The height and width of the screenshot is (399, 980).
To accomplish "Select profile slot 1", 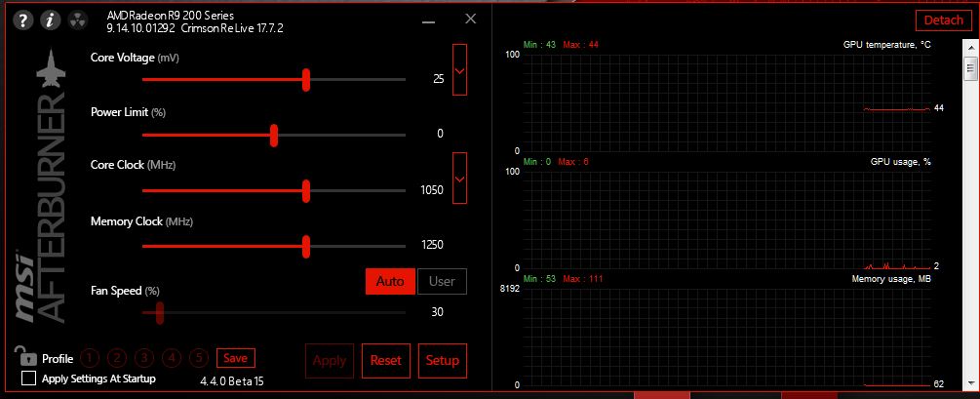I will click(90, 358).
